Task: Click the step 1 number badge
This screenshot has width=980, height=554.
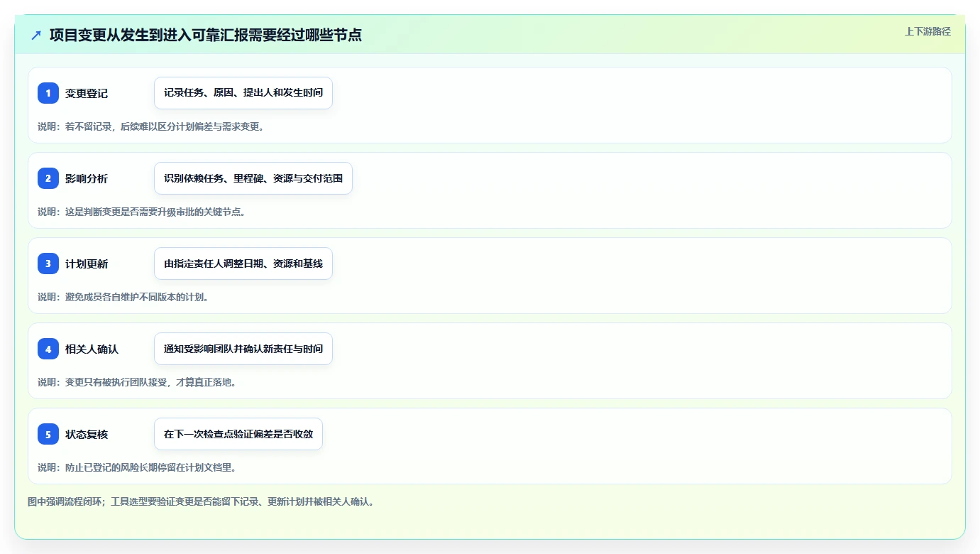Action: point(48,93)
